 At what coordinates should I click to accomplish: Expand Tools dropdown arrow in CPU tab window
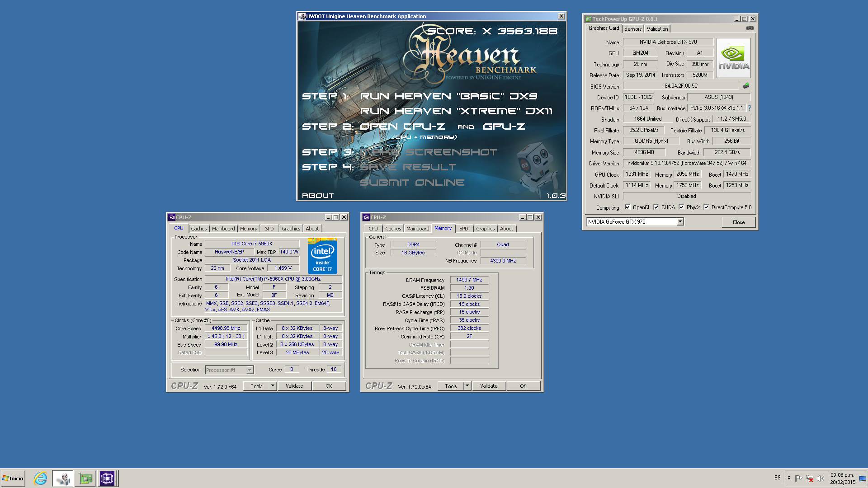[x=273, y=386]
